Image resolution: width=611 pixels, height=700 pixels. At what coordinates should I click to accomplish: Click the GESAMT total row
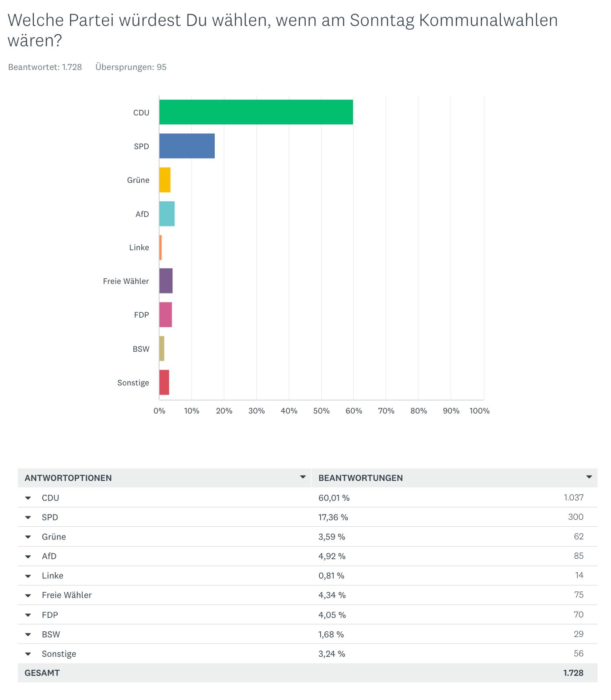[x=307, y=673]
